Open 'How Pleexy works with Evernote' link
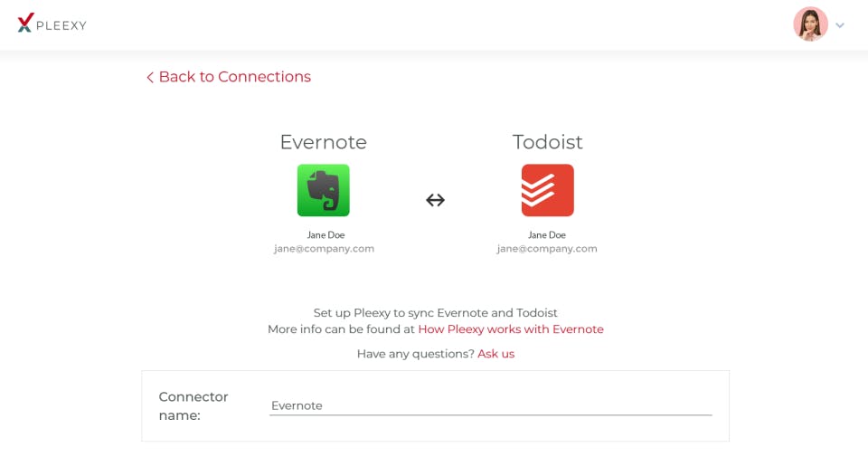The image size is (868, 457). 510,329
